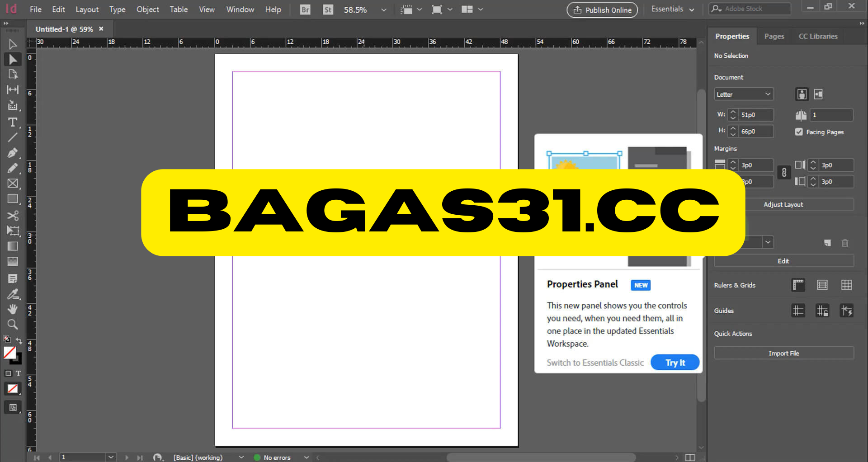Select the Rectangle Frame tool
This screenshot has width=868, height=462.
(x=12, y=184)
